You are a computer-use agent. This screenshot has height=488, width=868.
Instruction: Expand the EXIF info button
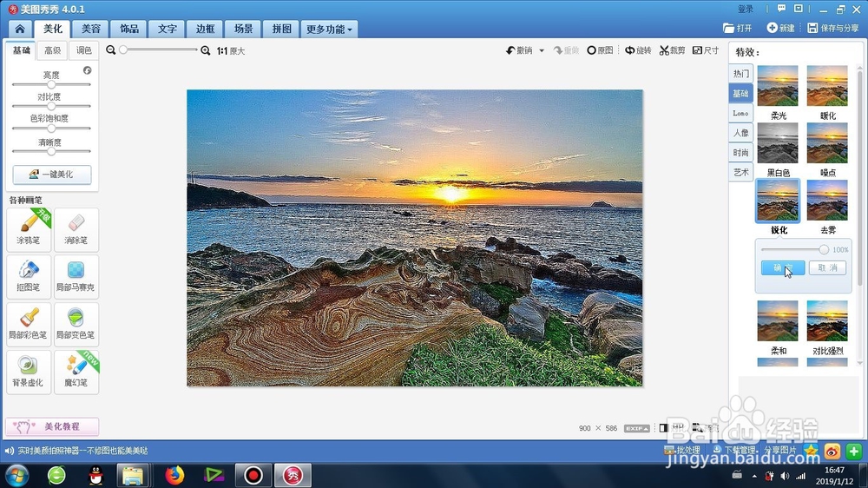636,428
